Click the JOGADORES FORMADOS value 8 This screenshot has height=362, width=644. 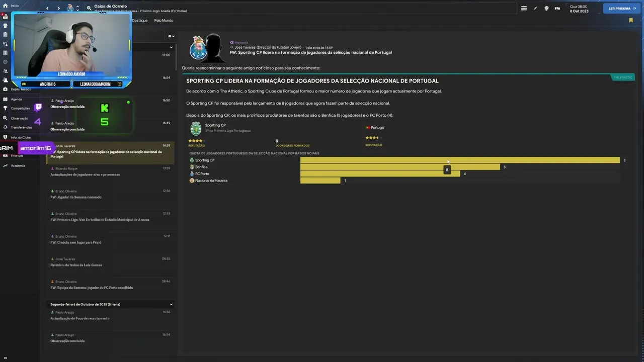pos(277,141)
